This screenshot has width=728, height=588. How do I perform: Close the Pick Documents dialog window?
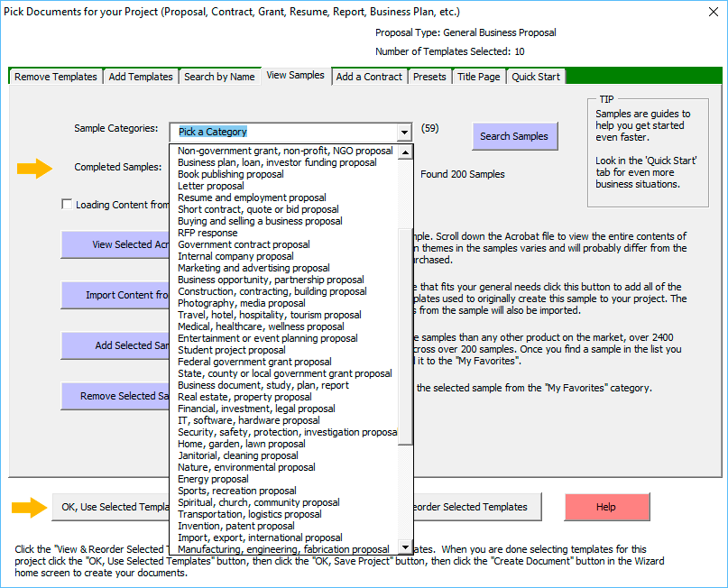click(714, 12)
